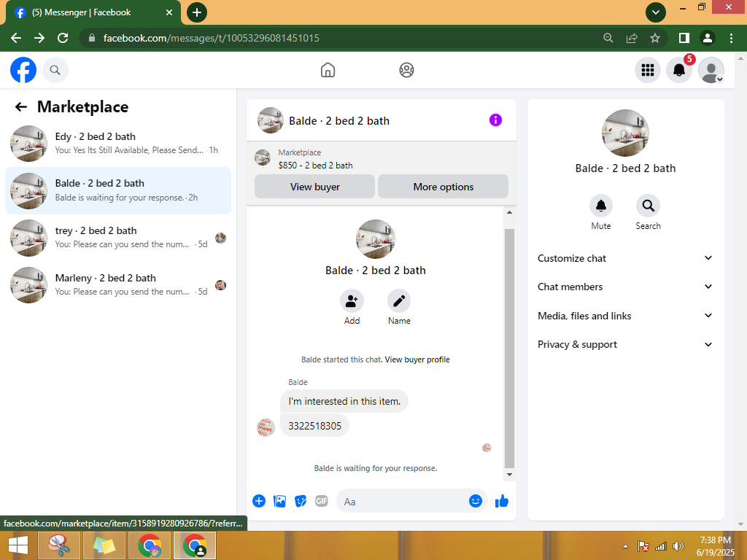Choose a sticker in composer
747x560 pixels.
point(301,501)
